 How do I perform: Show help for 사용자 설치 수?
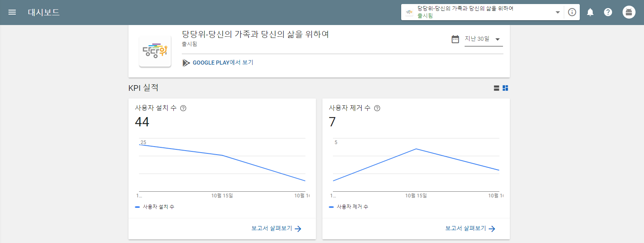[x=183, y=108]
